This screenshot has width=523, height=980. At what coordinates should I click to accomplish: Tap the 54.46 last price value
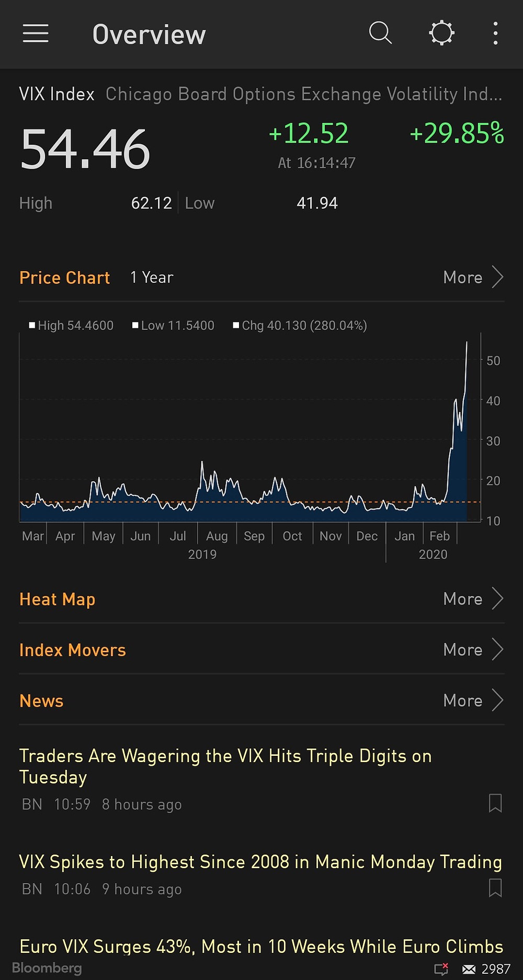pos(85,149)
